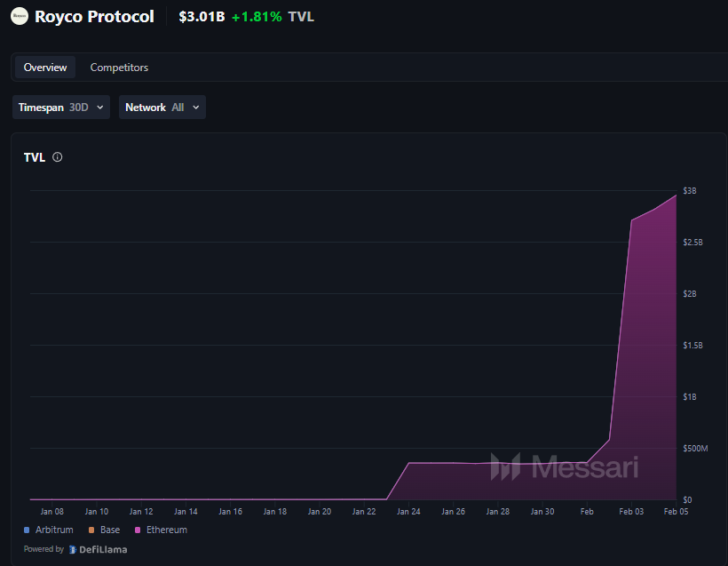Image resolution: width=728 pixels, height=566 pixels.
Task: Open the Timespan 30D dropdown
Action: click(61, 108)
